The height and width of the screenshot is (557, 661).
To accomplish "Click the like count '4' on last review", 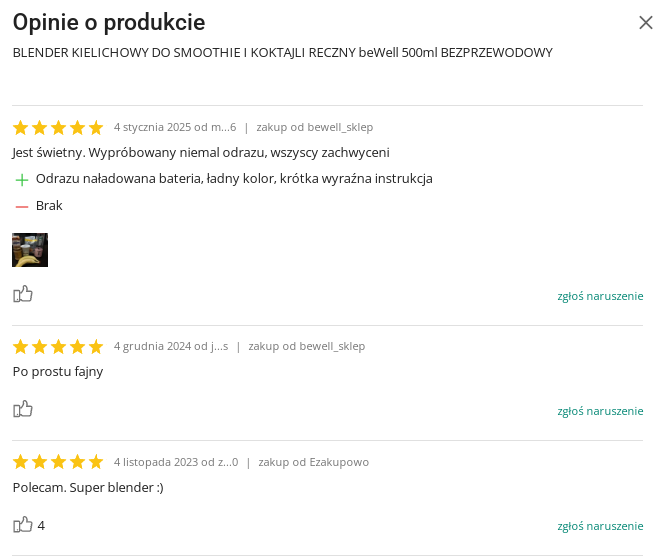I will (41, 525).
